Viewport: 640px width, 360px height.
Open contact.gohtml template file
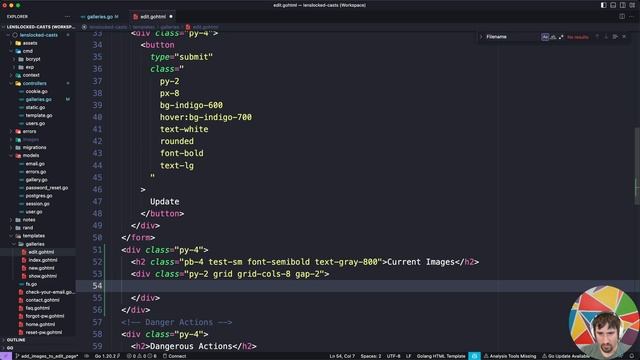pos(42,300)
